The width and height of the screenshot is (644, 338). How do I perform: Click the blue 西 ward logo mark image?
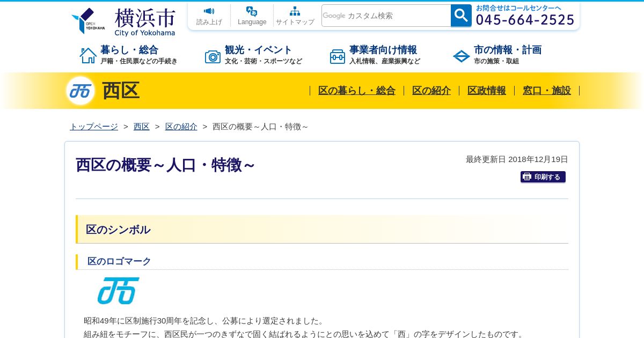(118, 291)
